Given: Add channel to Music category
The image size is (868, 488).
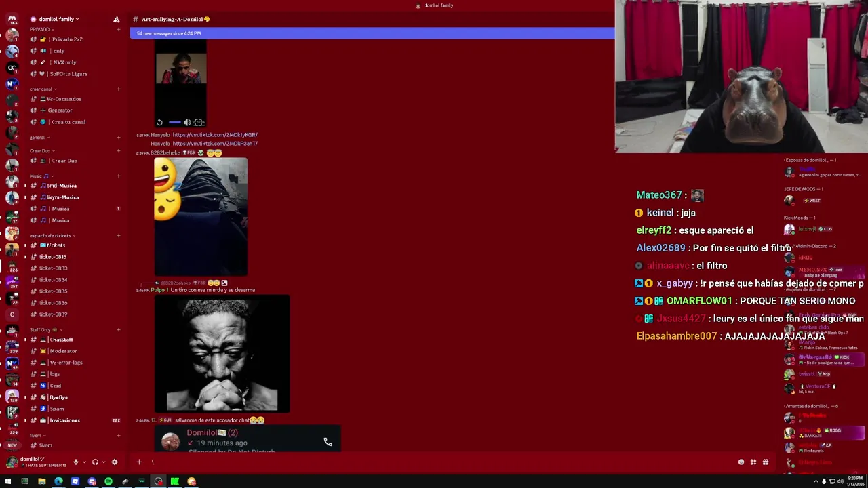Looking at the screenshot, I should coord(119,176).
